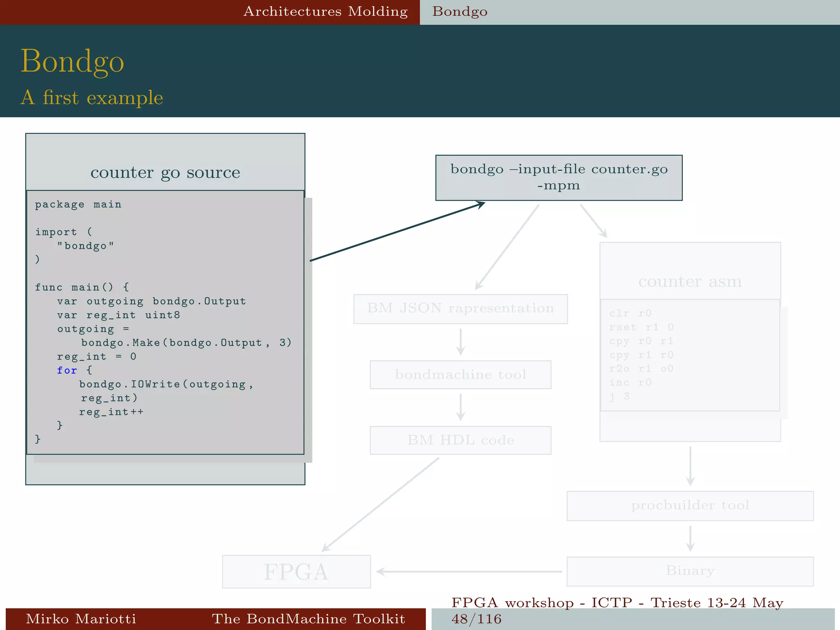This screenshot has width=840, height=630.
Task: Click the 'package main' code line
Action: click(78, 204)
